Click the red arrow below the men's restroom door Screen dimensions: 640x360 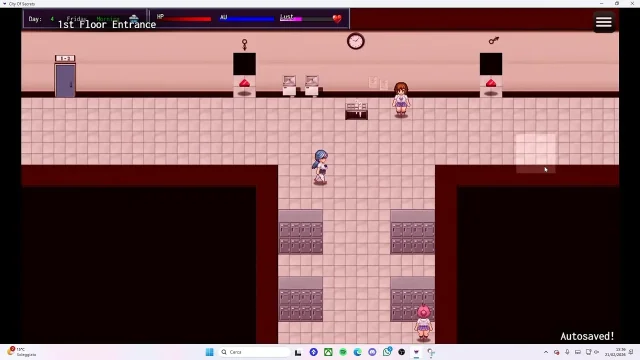coord(491,83)
